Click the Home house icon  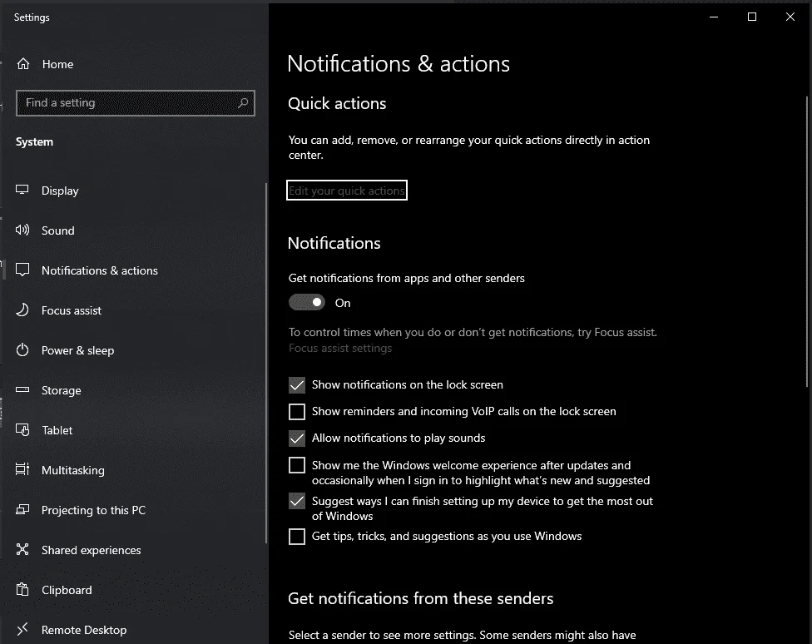click(x=22, y=64)
